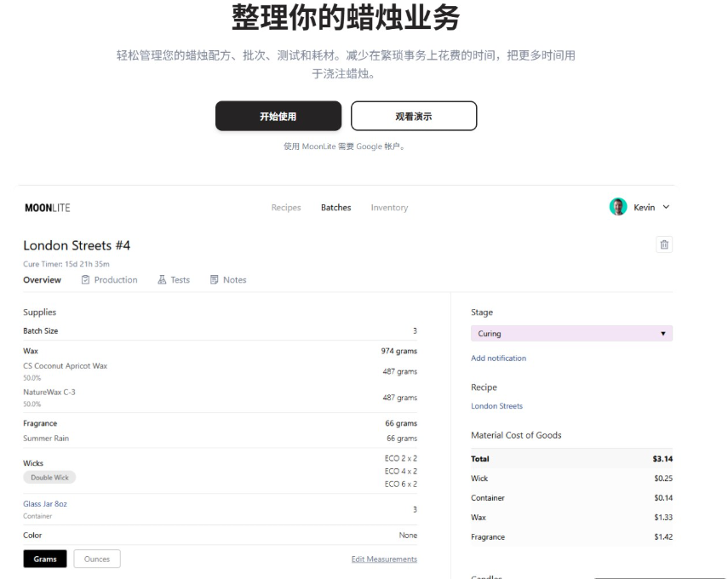Expand the Kevin account menu chevron
The image size is (728, 579).
click(x=666, y=207)
